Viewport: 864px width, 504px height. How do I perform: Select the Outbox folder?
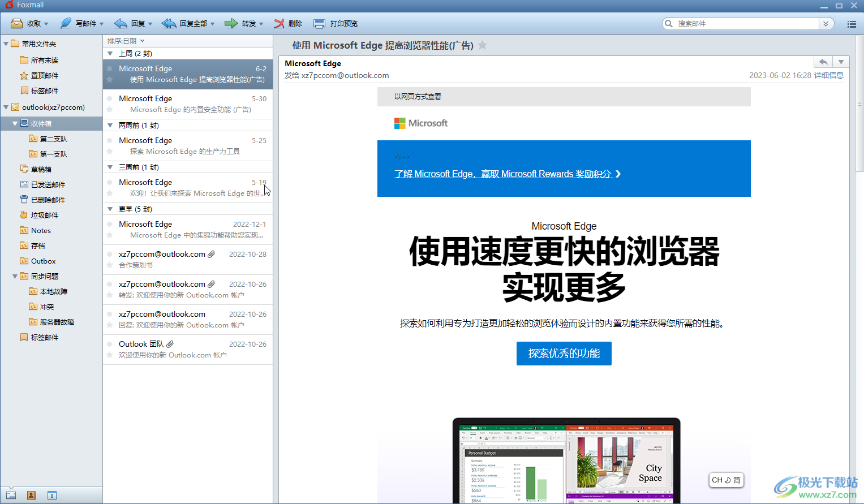pos(37,261)
